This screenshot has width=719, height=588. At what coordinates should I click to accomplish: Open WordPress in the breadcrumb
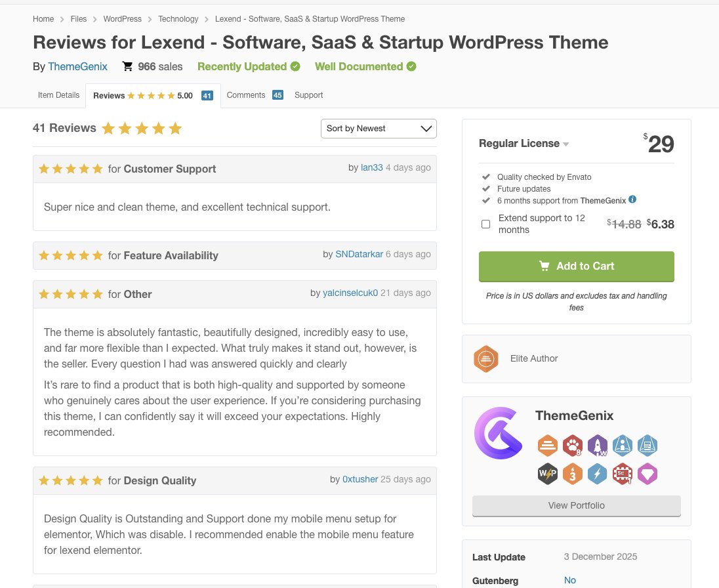click(123, 19)
